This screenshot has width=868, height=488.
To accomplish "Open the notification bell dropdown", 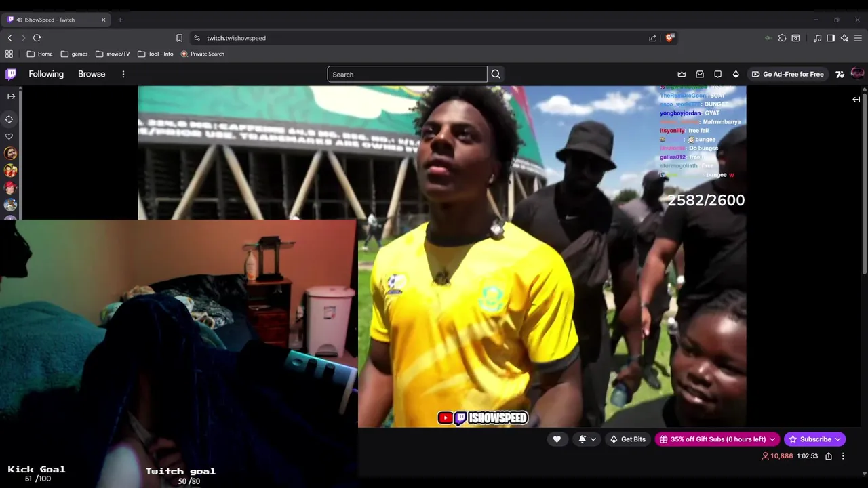I will click(587, 439).
